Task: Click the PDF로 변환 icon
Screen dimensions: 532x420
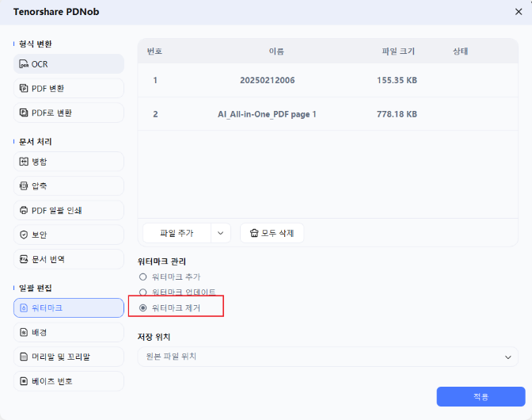Action: pos(24,113)
